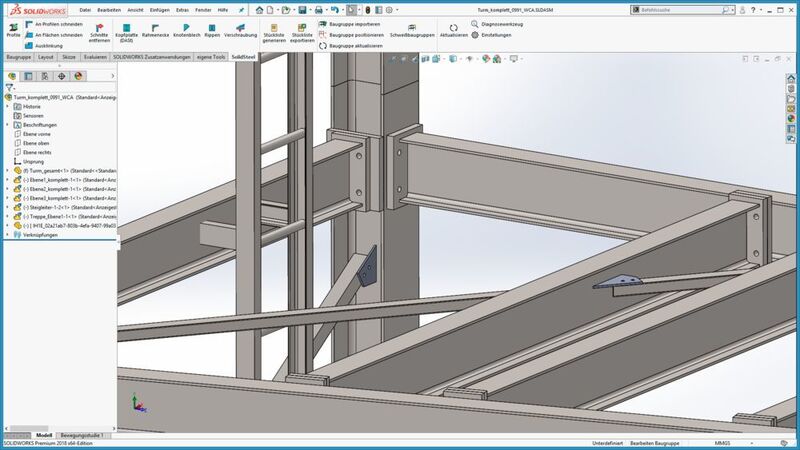Click the Aktualisieren refresh icon
Viewport: 800px width, 450px height.
tap(454, 28)
